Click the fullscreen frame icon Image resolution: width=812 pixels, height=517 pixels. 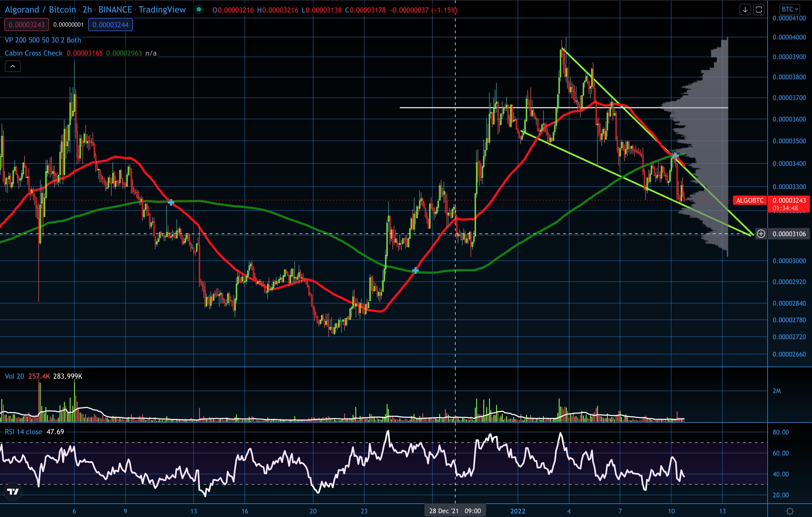point(759,10)
